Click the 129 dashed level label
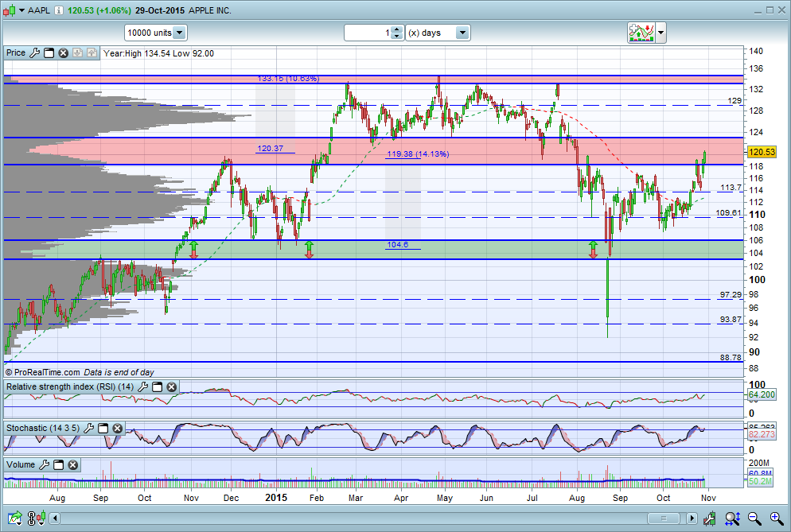 pos(734,101)
